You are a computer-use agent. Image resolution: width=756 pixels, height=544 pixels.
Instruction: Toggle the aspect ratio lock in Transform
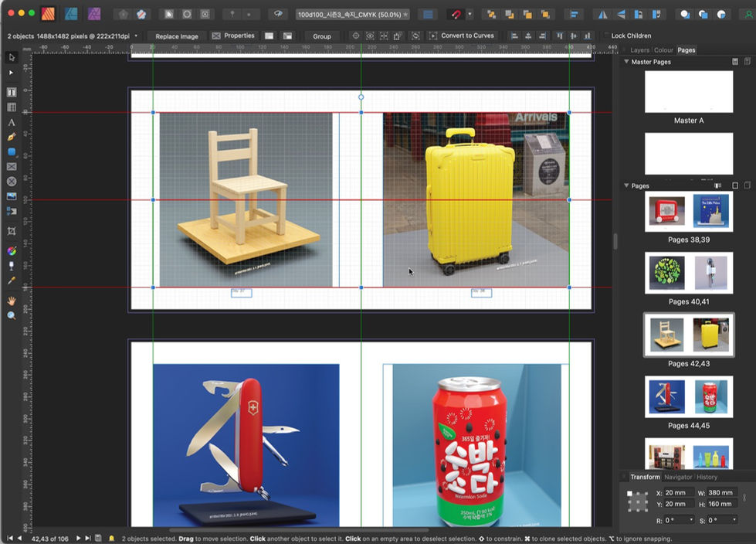744,498
